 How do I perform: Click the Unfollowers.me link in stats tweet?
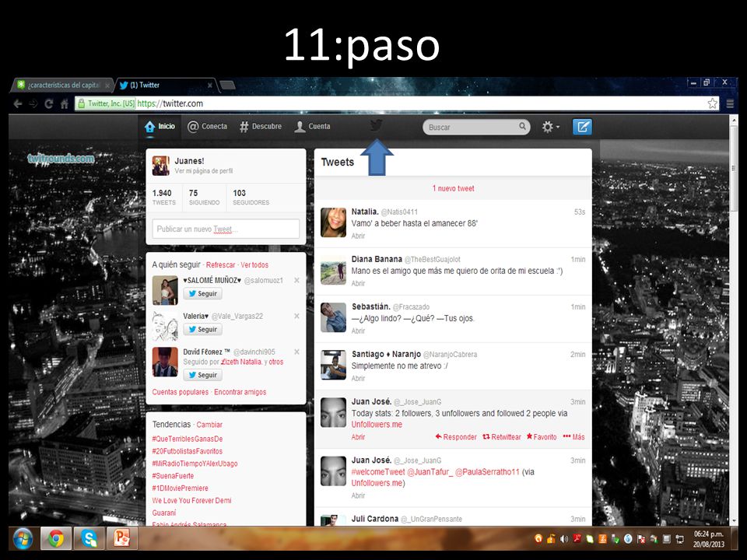click(377, 425)
